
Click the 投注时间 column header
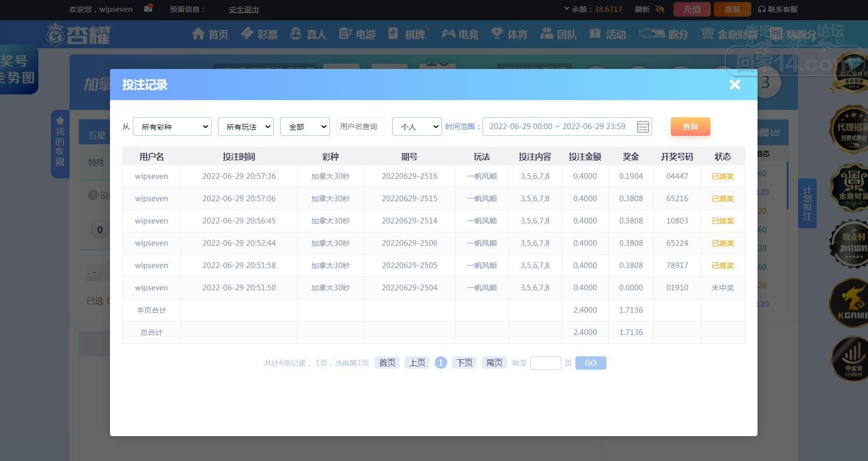239,157
